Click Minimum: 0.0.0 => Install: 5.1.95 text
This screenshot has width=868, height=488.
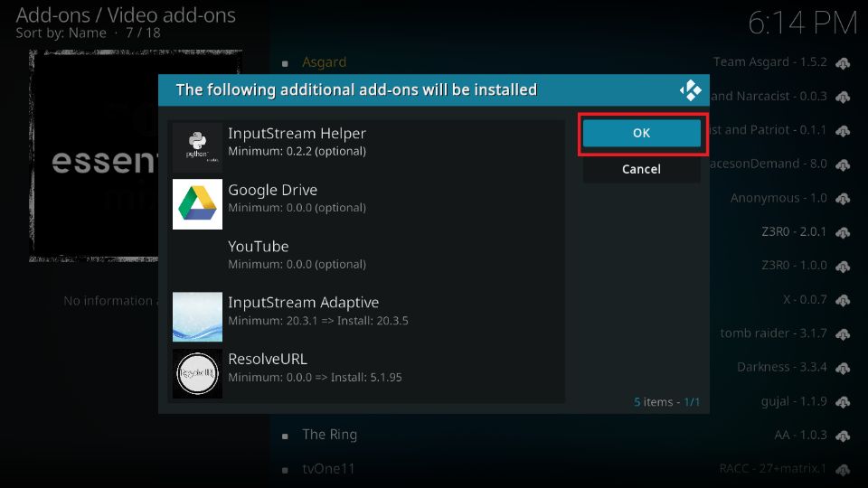(315, 378)
